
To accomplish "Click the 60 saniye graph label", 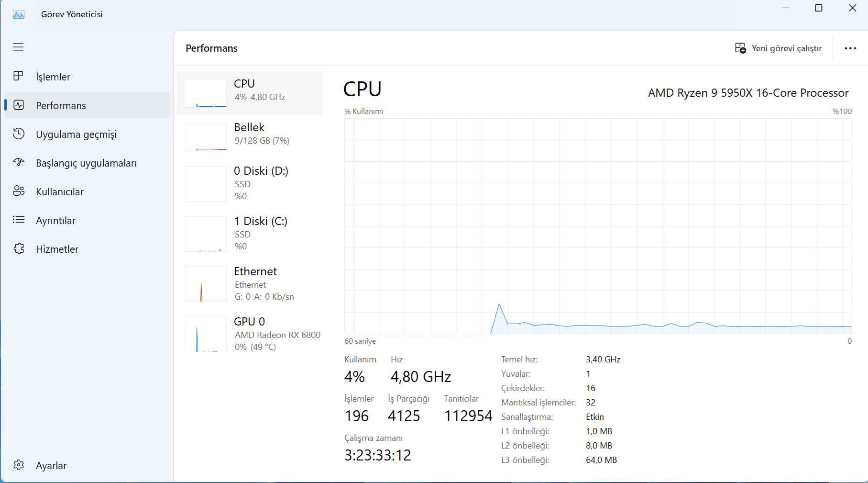I will (360, 341).
